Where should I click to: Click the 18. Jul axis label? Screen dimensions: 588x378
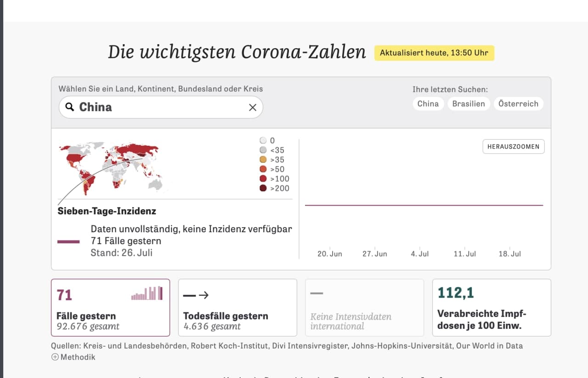click(x=510, y=254)
